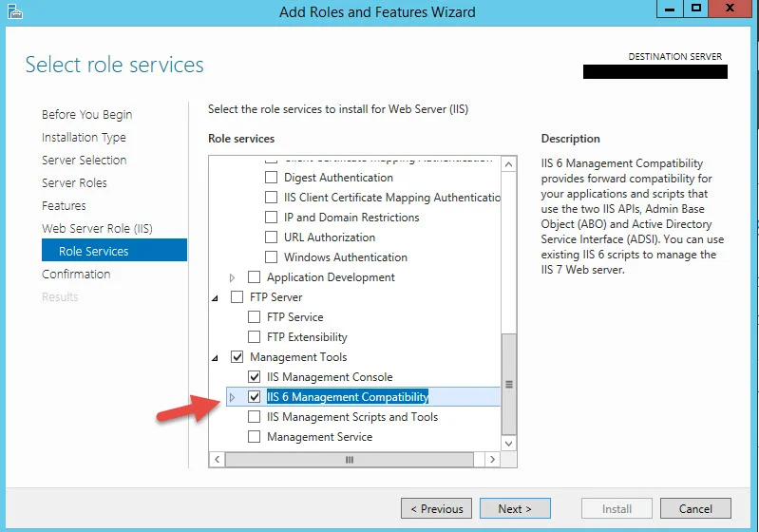Viewport: 759px width, 532px height.
Task: Switch to the Server Selection step
Action: click(85, 161)
